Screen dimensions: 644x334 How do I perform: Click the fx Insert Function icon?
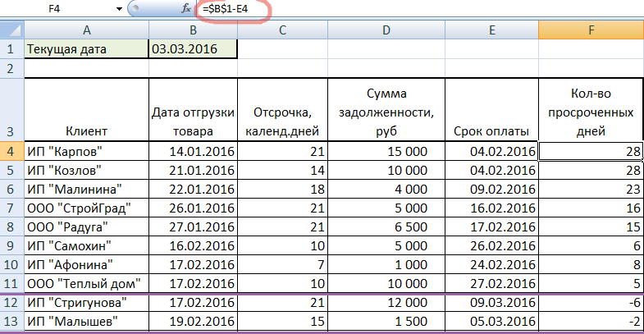[186, 9]
